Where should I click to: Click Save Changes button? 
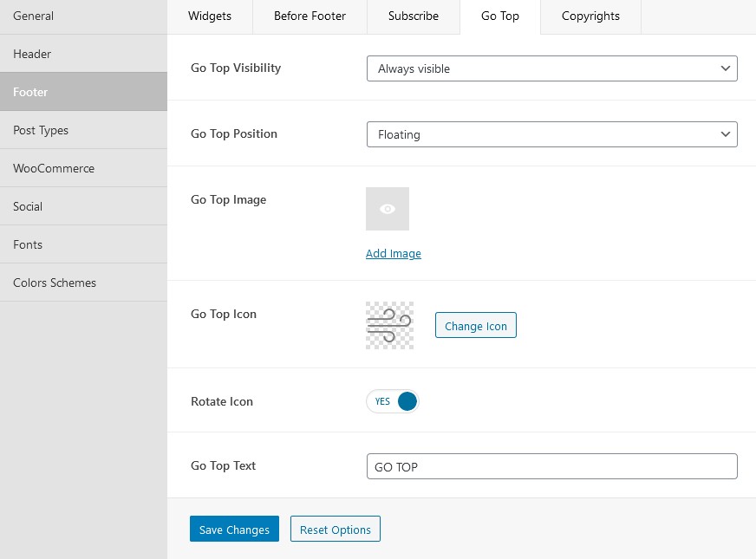click(x=234, y=529)
